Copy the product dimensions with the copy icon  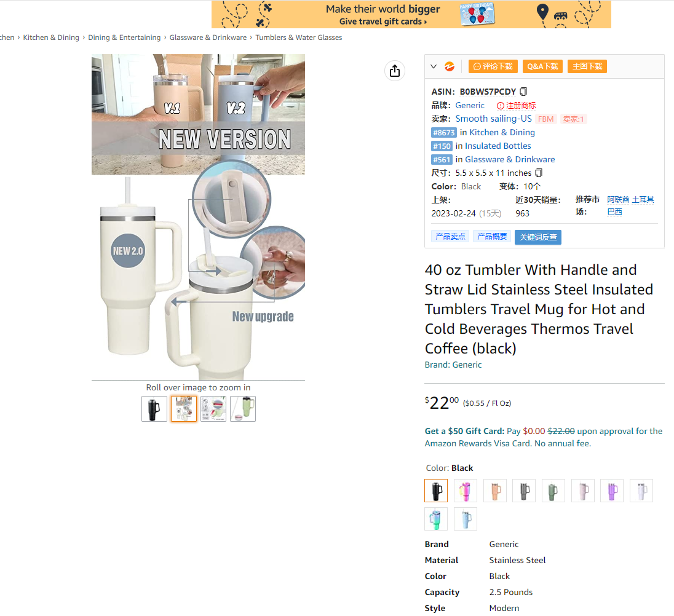pyautogui.click(x=539, y=173)
